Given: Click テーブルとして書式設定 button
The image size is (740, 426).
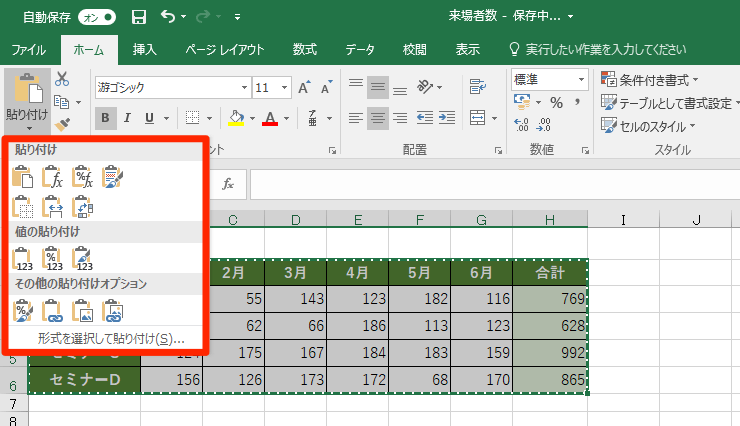Looking at the screenshot, I should tap(669, 103).
